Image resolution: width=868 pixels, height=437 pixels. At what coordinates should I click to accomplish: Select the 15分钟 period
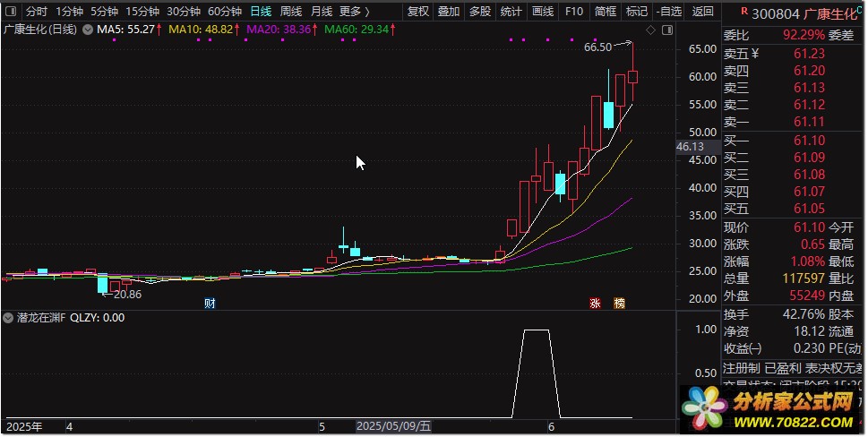[142, 11]
